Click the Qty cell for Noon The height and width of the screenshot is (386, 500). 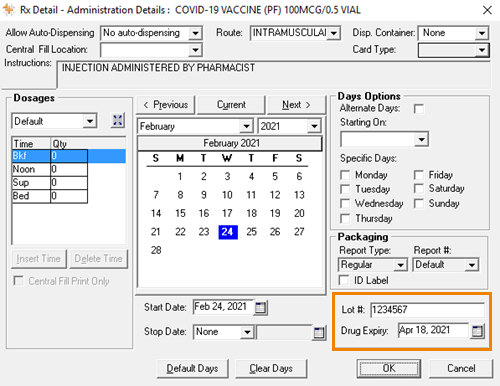tap(69, 169)
